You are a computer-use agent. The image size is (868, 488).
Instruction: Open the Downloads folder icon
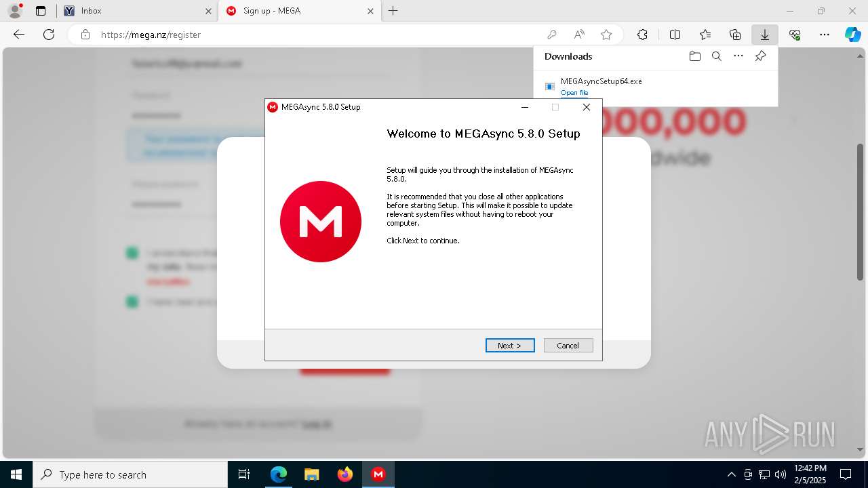694,56
